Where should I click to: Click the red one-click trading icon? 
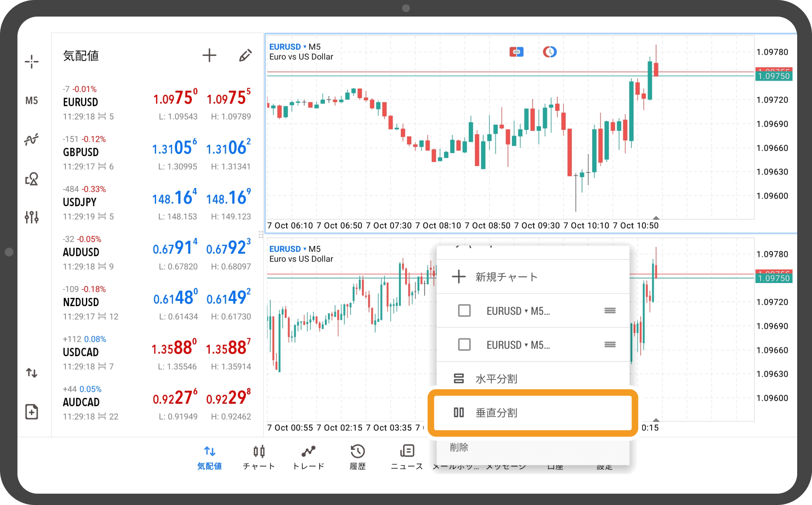[x=516, y=52]
